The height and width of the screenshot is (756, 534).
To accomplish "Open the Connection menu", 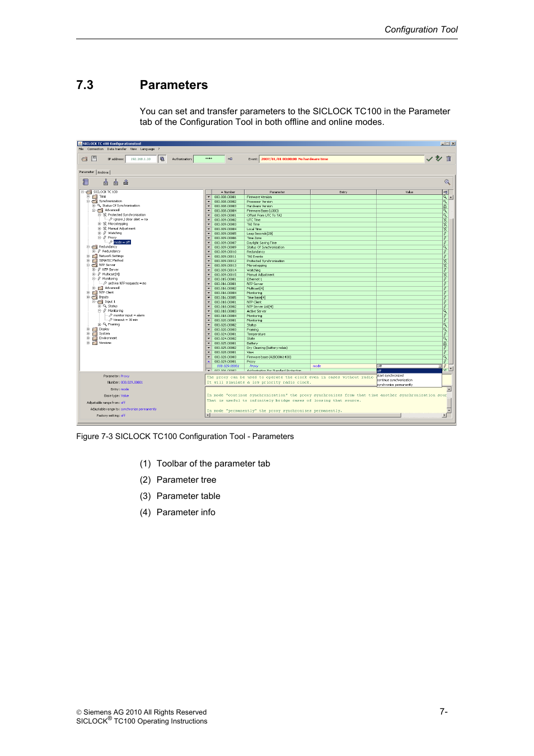I will (x=95, y=149).
